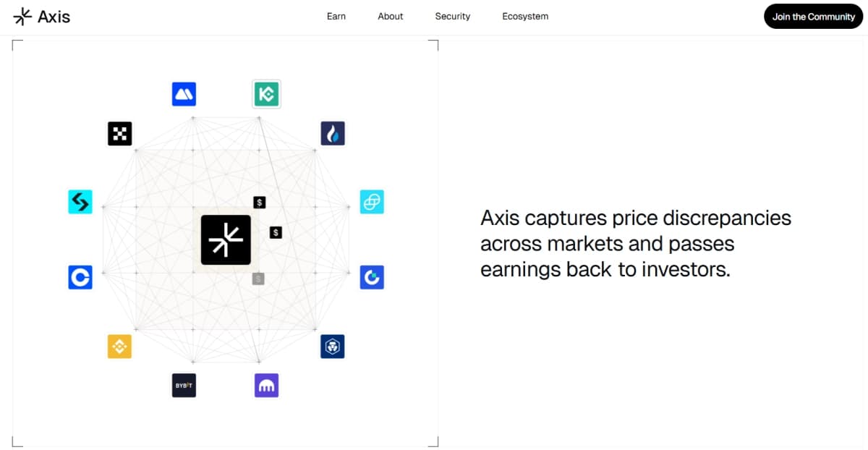Click the topmost dollar sign badge

pyautogui.click(x=259, y=201)
